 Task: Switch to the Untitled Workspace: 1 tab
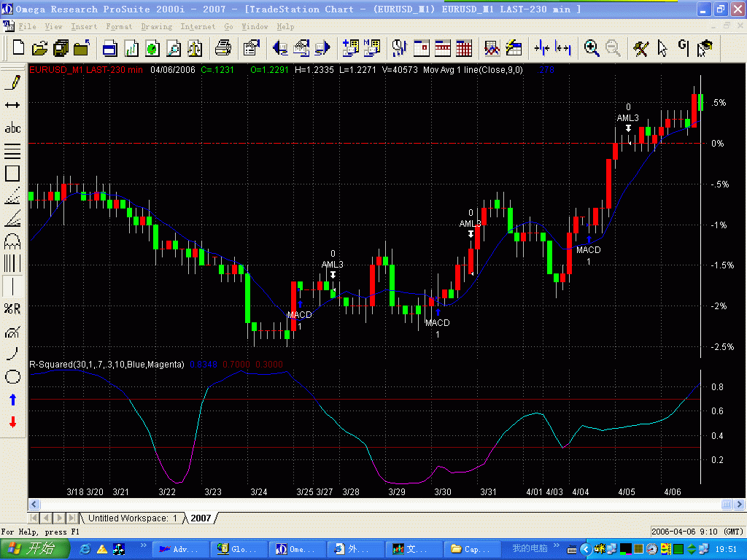click(133, 518)
